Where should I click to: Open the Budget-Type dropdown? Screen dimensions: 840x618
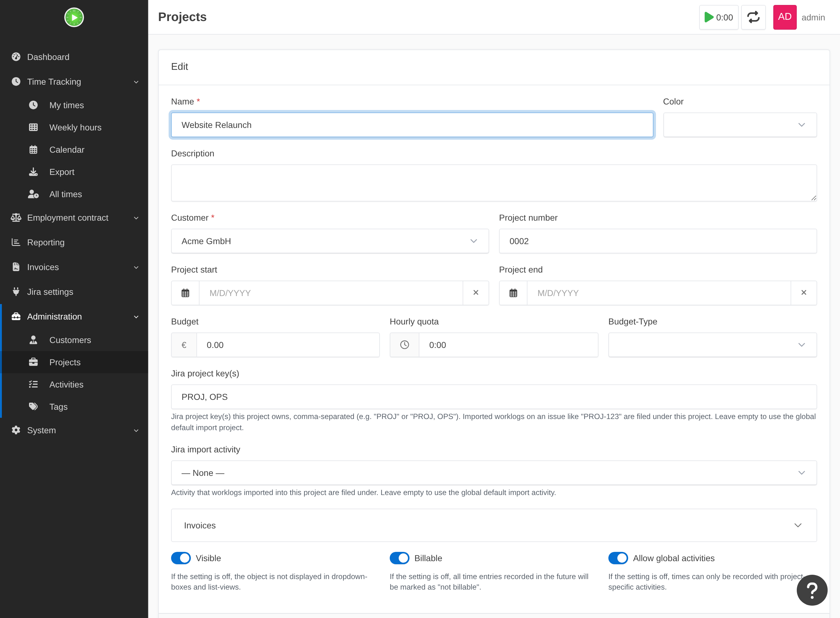click(x=712, y=345)
